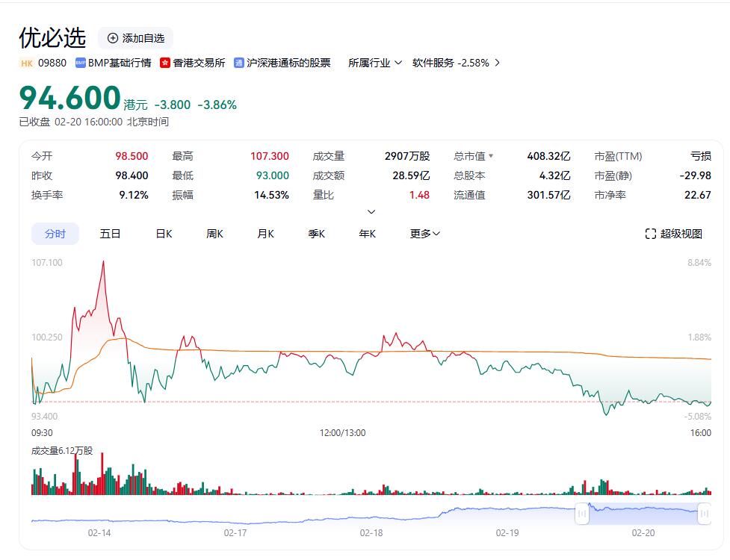730x560 pixels.
Task: Click the plus icon in 添加自选
Action: coord(113,38)
